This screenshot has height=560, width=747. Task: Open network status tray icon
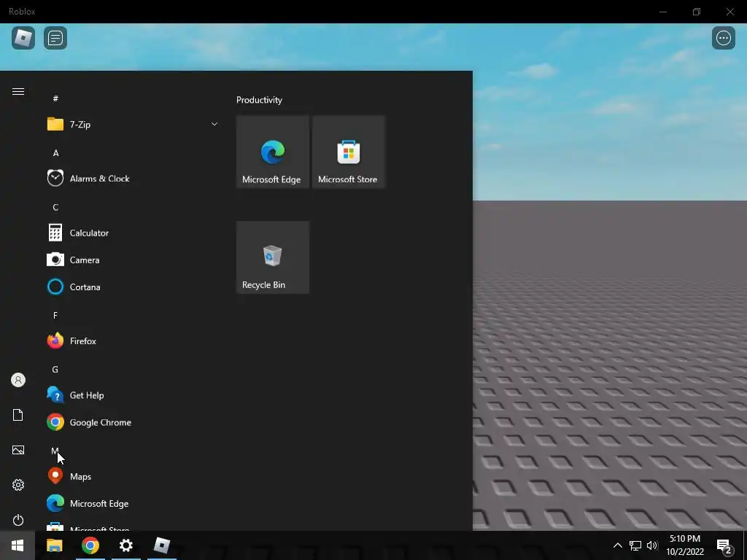click(635, 545)
